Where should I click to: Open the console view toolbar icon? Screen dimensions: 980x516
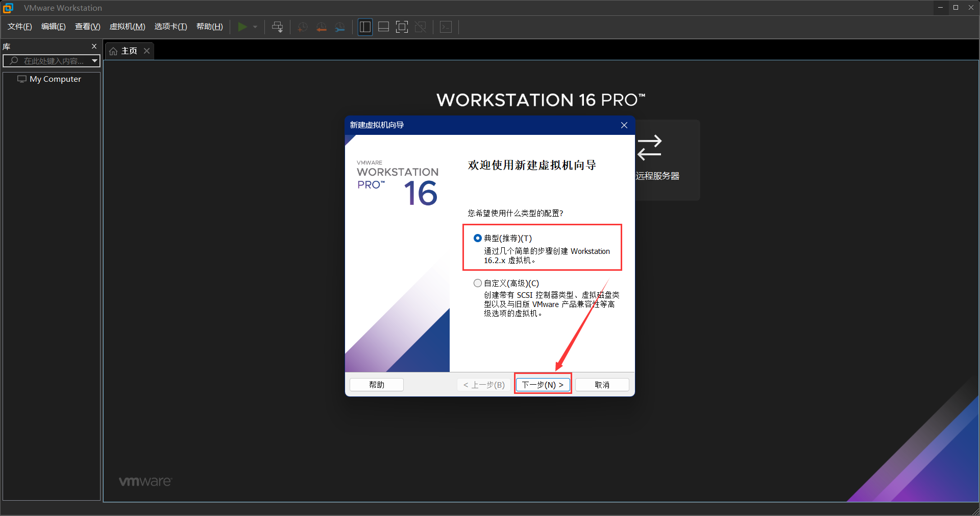[446, 27]
